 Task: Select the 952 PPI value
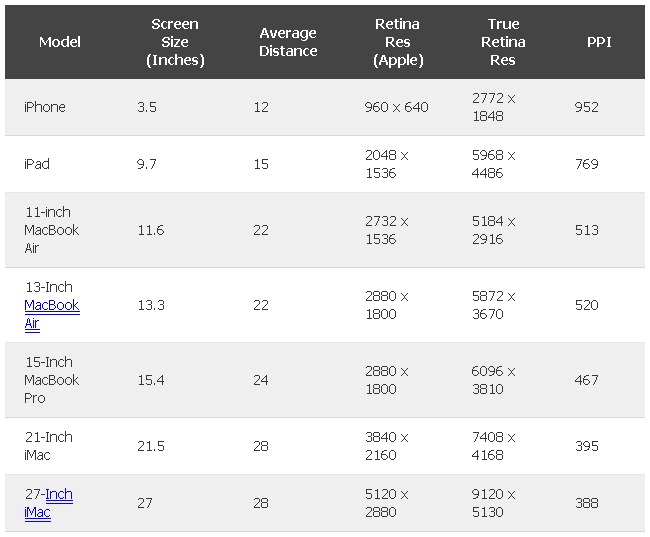pyautogui.click(x=586, y=107)
